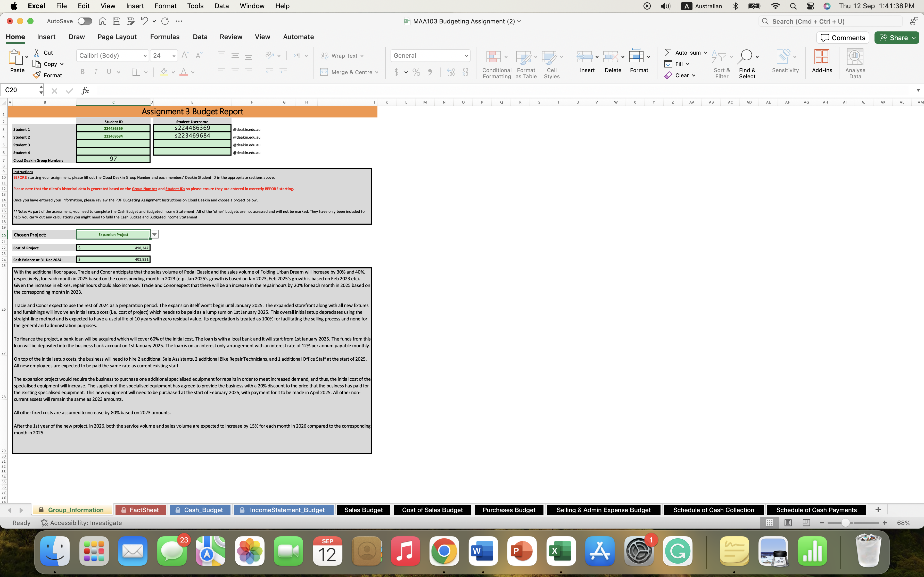Turn on AutoSave

[x=85, y=21]
